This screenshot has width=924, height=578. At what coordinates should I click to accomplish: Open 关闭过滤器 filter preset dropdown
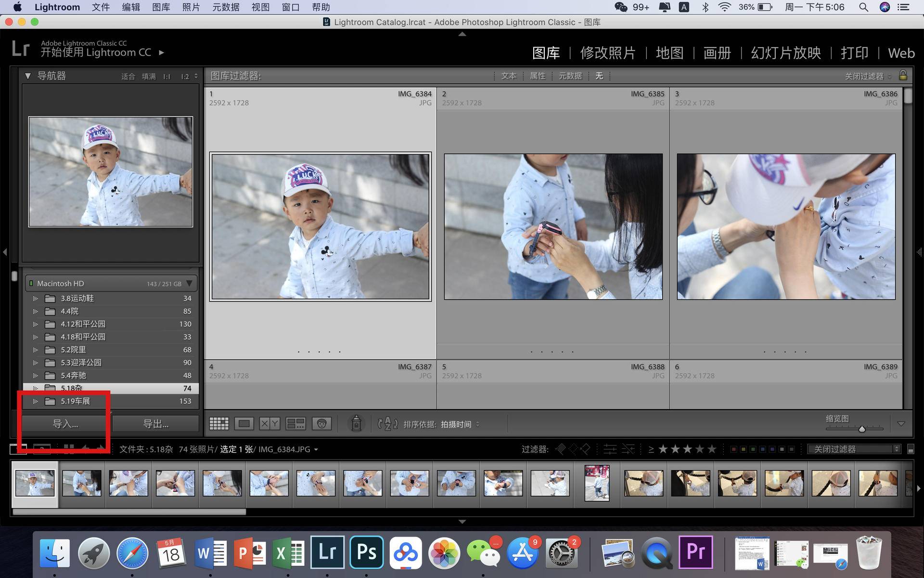click(x=854, y=449)
